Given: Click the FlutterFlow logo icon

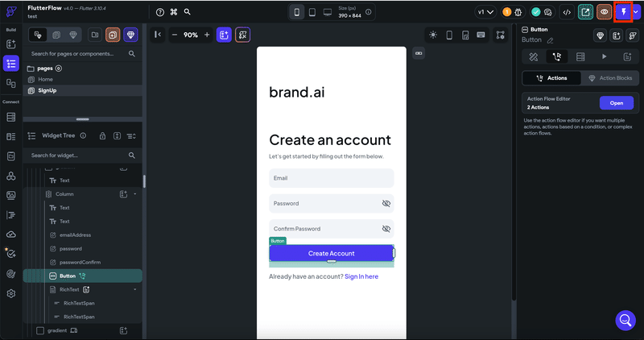Looking at the screenshot, I should click(11, 11).
